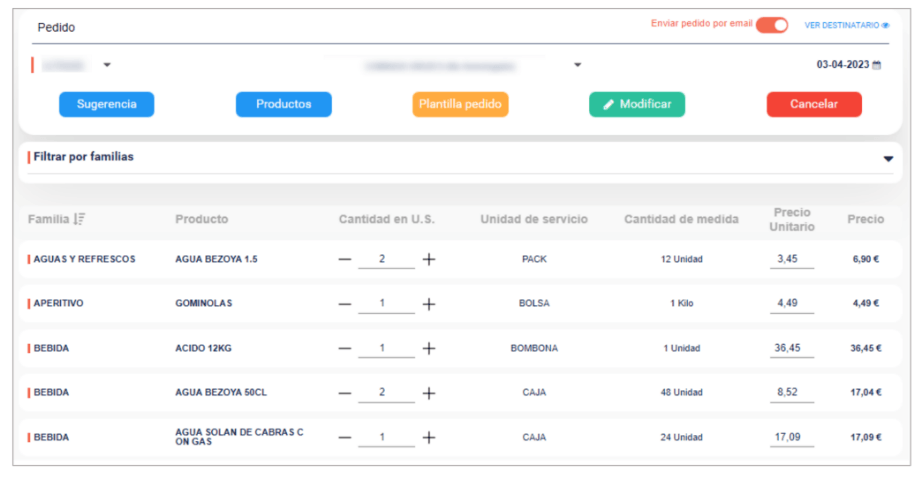
Task: Sort table using the Familia sort icon
Action: (80, 219)
